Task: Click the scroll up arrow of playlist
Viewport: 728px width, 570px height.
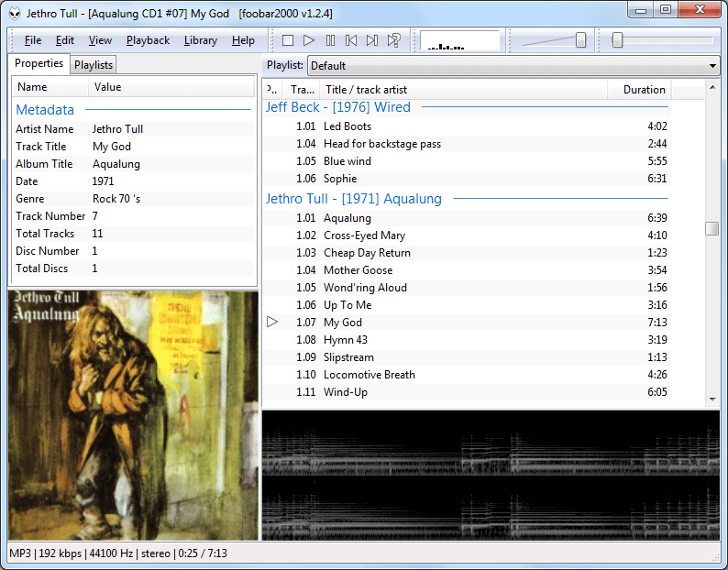Action: 712,87
